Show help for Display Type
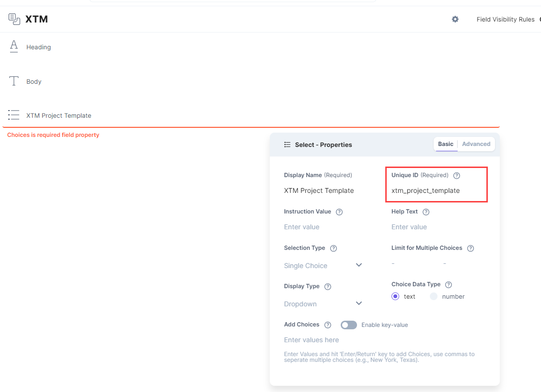Viewport: 541px width, 392px height. pos(328,287)
